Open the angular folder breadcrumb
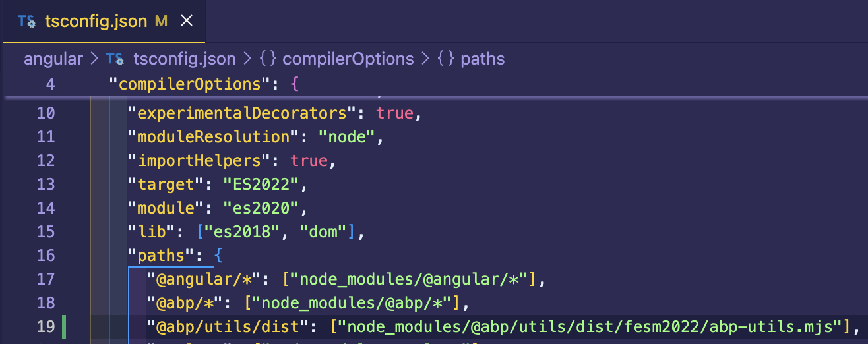The width and height of the screenshot is (868, 344). [x=53, y=59]
